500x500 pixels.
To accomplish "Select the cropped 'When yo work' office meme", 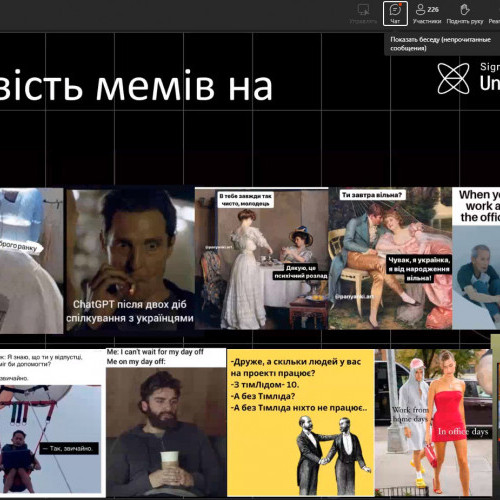I will pos(476,258).
